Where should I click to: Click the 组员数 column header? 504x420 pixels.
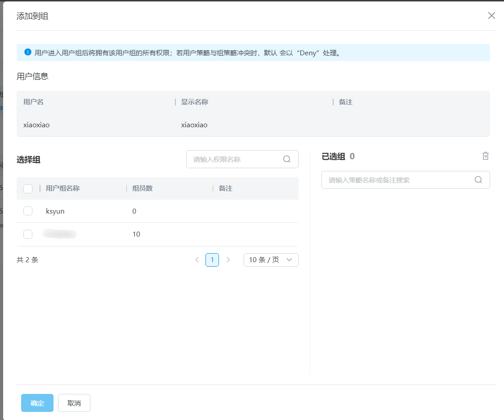click(x=143, y=188)
